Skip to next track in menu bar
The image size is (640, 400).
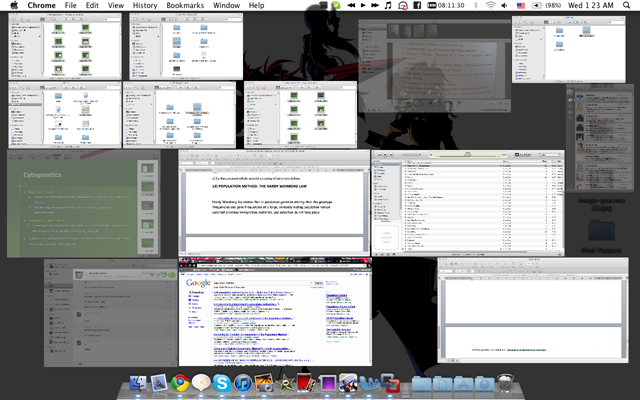(375, 5)
